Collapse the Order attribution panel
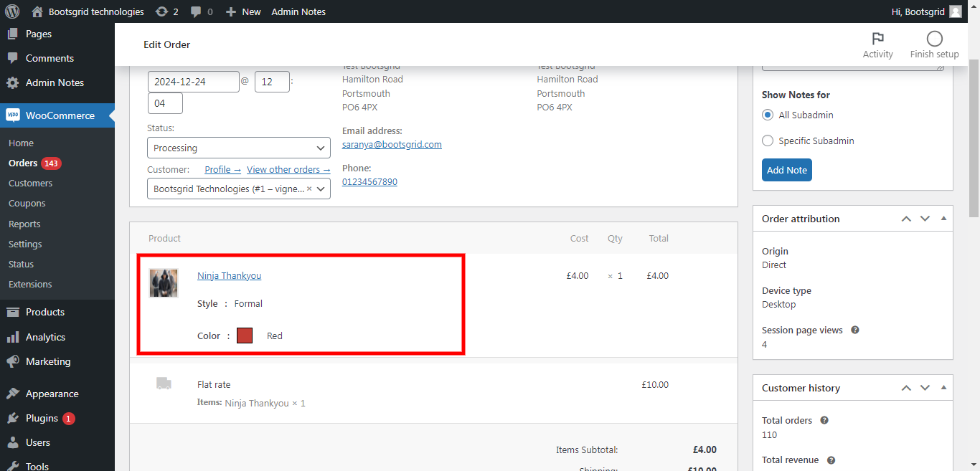 [x=943, y=219]
